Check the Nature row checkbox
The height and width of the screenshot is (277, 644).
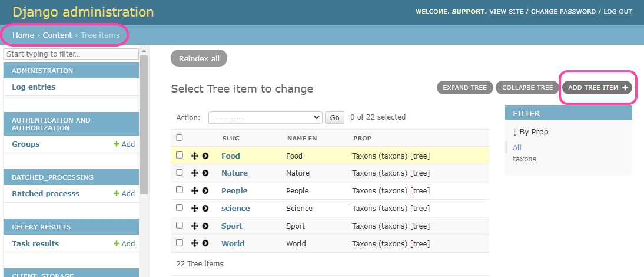click(x=180, y=173)
